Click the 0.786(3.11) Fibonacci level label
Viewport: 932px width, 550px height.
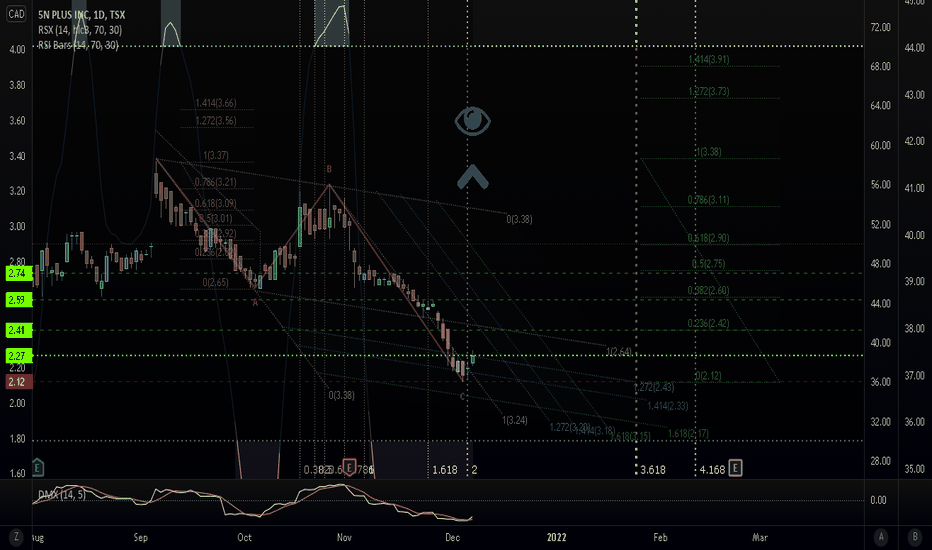coord(709,200)
